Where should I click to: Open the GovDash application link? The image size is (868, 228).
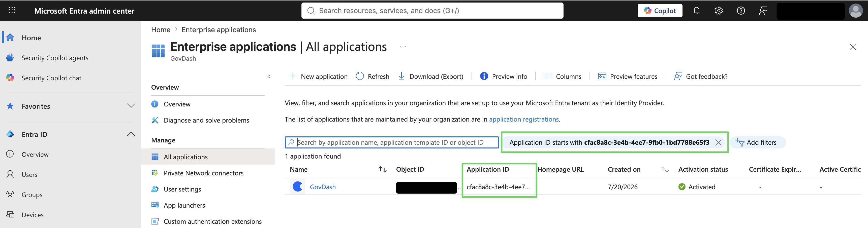322,187
